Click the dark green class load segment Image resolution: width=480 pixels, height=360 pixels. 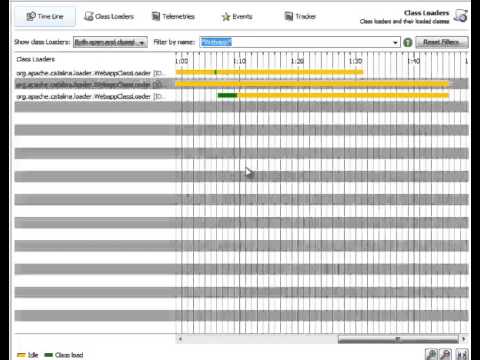[228, 96]
